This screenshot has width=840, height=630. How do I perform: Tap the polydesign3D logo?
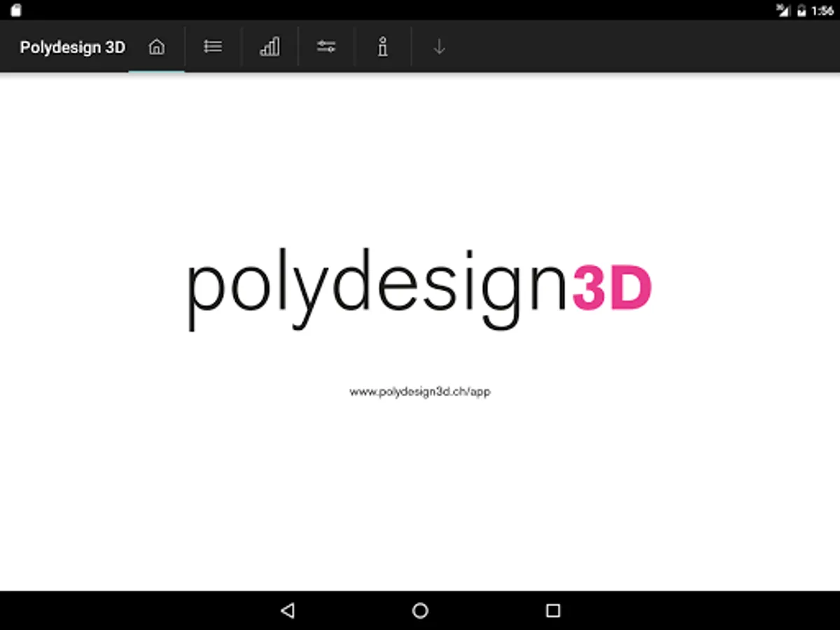click(x=419, y=289)
